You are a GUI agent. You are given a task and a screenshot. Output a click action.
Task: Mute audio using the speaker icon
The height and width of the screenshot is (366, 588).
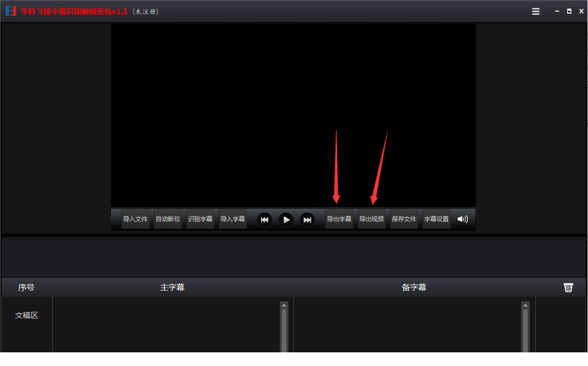463,219
